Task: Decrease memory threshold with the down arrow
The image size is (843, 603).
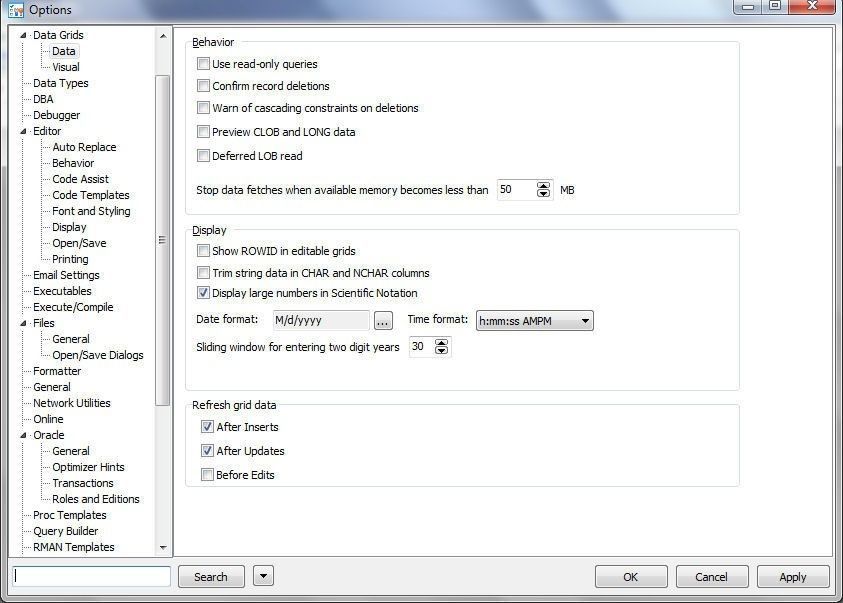Action: click(x=544, y=193)
